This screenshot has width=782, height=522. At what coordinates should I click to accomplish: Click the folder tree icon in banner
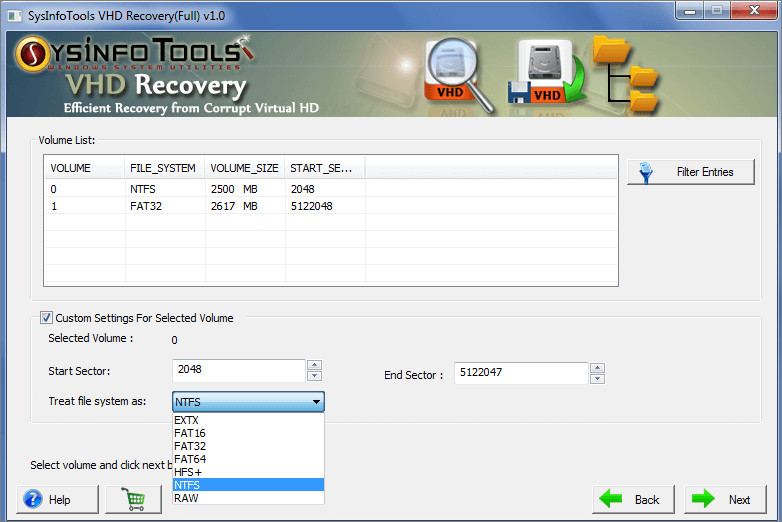[626, 74]
